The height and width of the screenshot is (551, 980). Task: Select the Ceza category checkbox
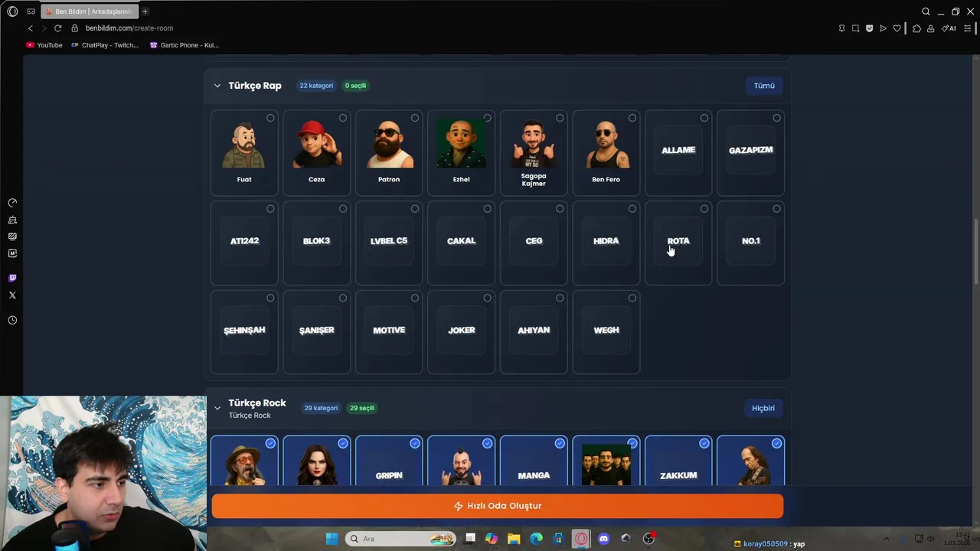(343, 118)
